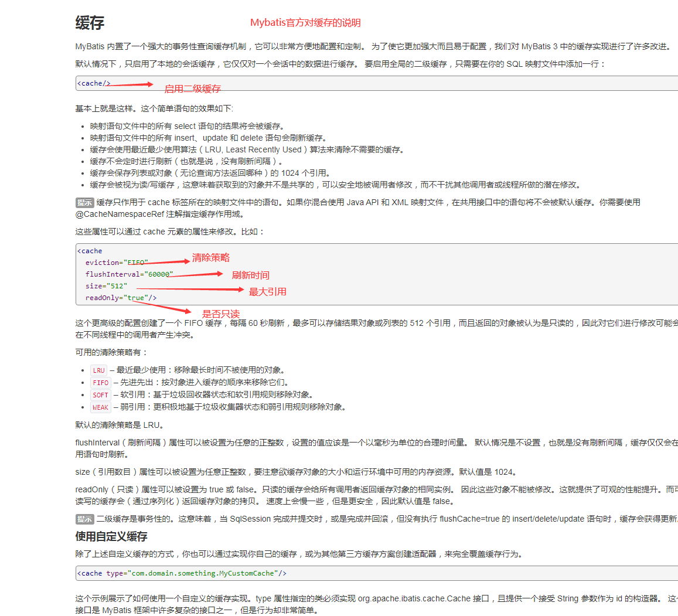Click the paragraph starting readOnly（只读）

click(x=377, y=495)
